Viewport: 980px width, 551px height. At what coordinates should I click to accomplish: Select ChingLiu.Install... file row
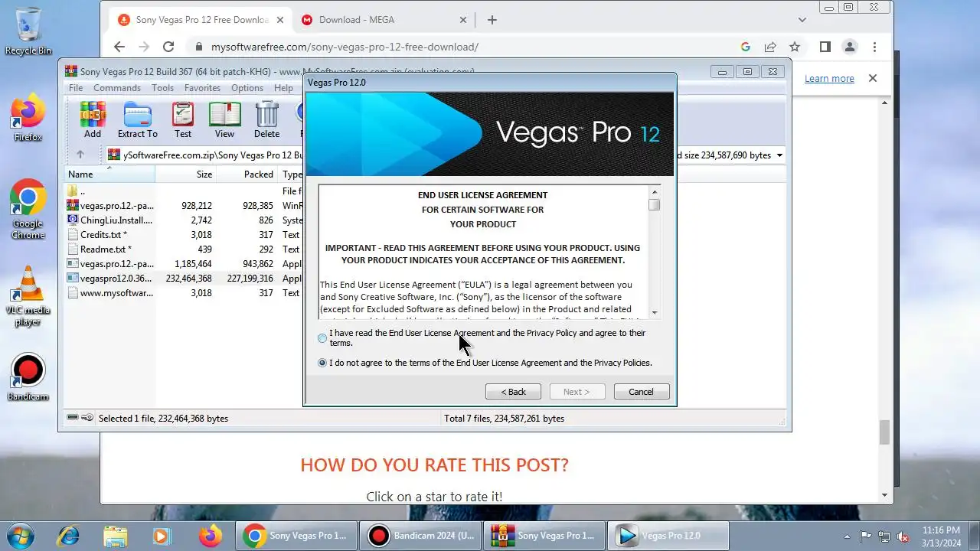click(x=184, y=220)
